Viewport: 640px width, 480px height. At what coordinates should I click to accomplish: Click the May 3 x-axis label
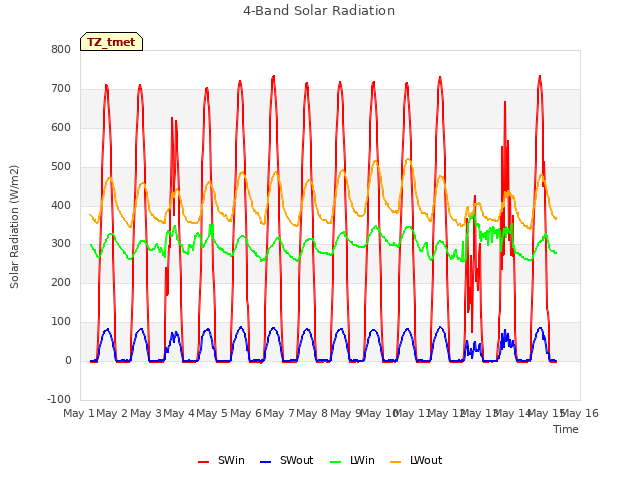pos(146,413)
